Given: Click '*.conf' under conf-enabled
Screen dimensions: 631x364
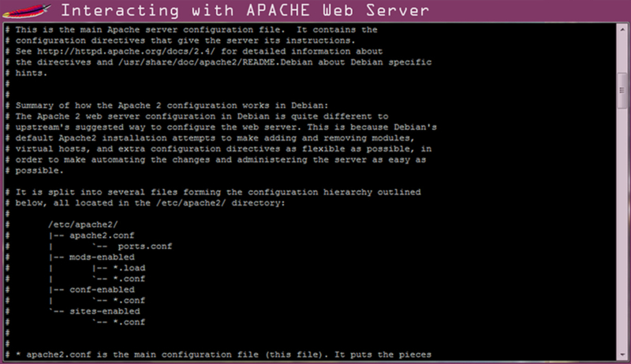Looking at the screenshot, I should click(x=129, y=300).
